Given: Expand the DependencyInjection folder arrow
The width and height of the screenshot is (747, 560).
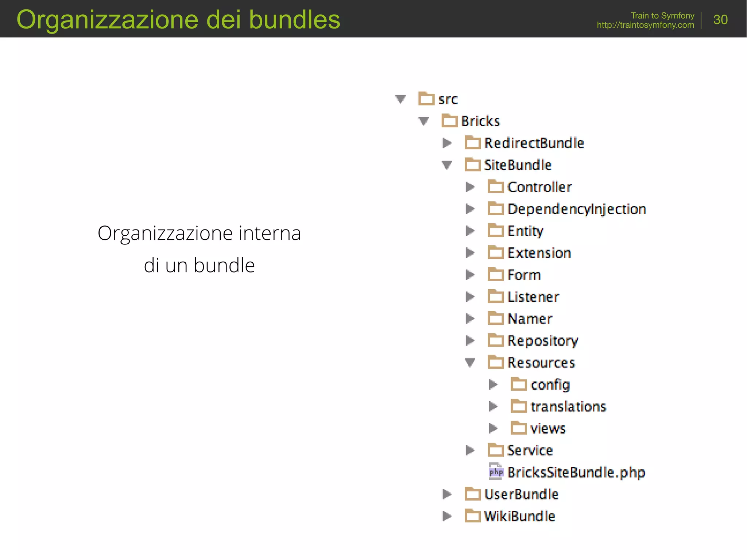Looking at the screenshot, I should pos(470,209).
